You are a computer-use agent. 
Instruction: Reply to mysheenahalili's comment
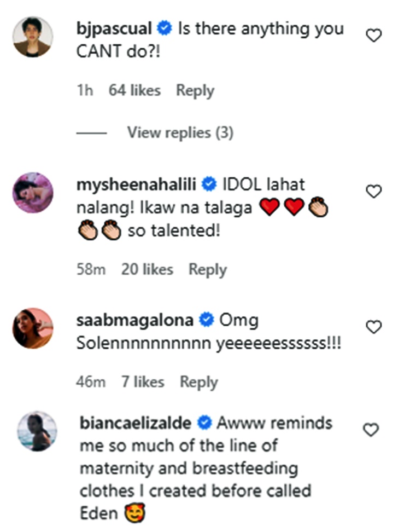(207, 269)
